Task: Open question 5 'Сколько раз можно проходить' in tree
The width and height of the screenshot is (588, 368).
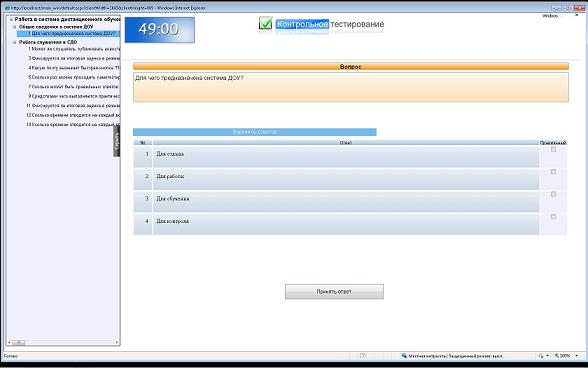Action: coord(74,77)
